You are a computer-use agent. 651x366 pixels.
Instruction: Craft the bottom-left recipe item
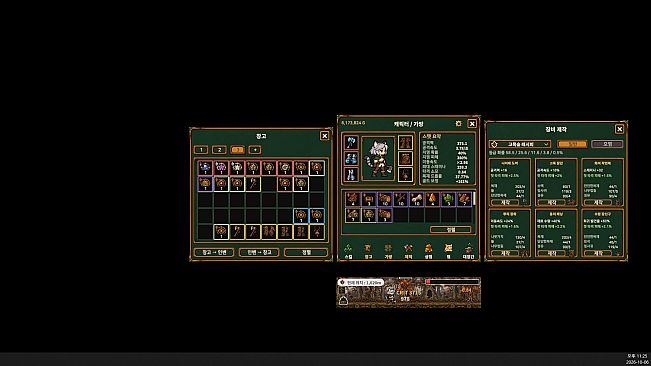(505, 253)
